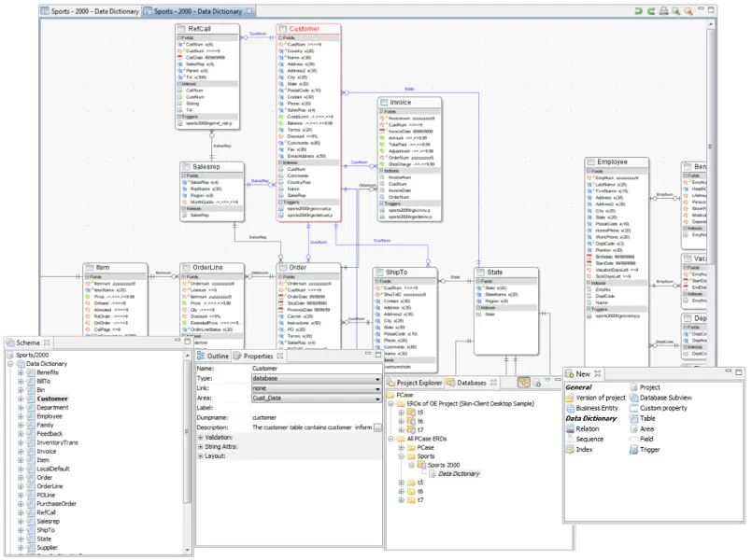752x560 pixels.
Task: Click the green zoom-in magnifier icon
Action: click(676, 11)
